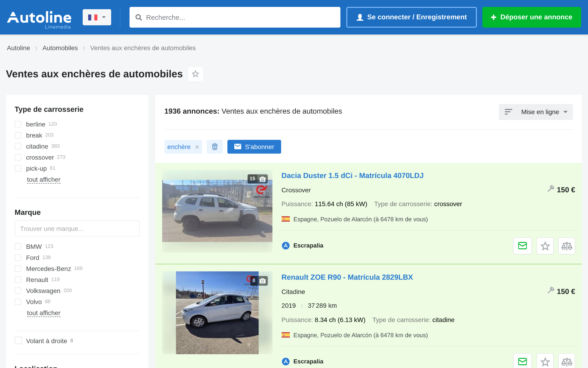Expand tout afficher under Type de carrosserie

point(44,180)
